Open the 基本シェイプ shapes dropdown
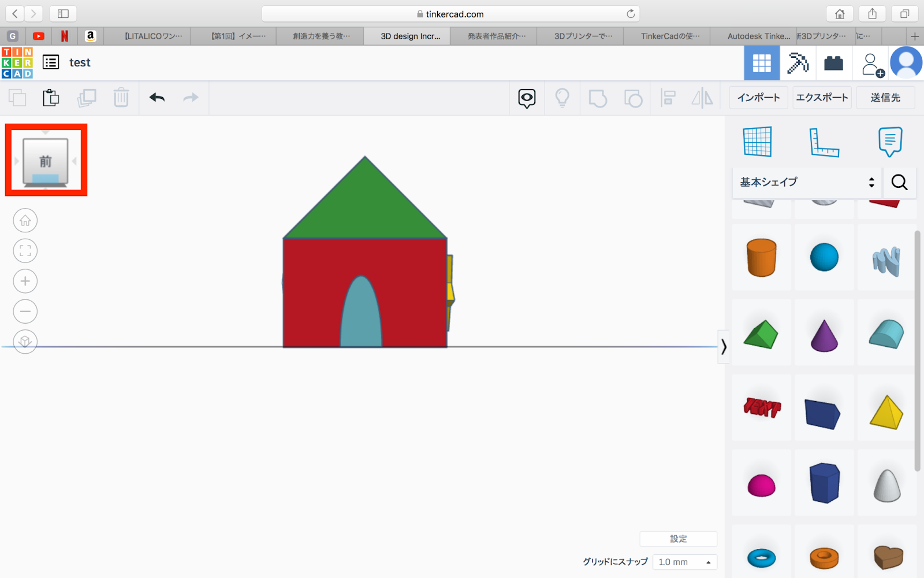 (x=807, y=182)
